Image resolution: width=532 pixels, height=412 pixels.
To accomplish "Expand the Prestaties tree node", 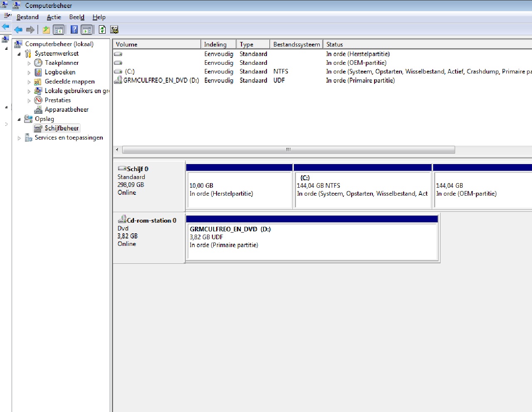I will 29,101.
